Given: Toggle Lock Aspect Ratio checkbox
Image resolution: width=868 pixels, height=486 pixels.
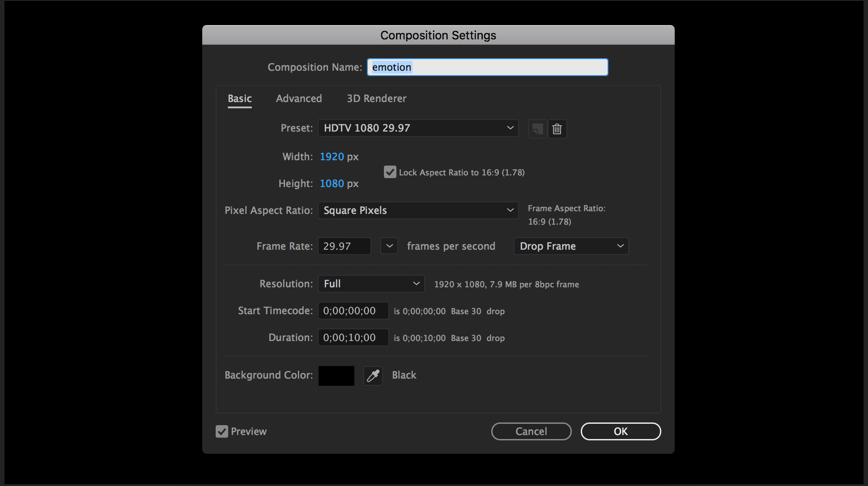Looking at the screenshot, I should click(x=390, y=172).
